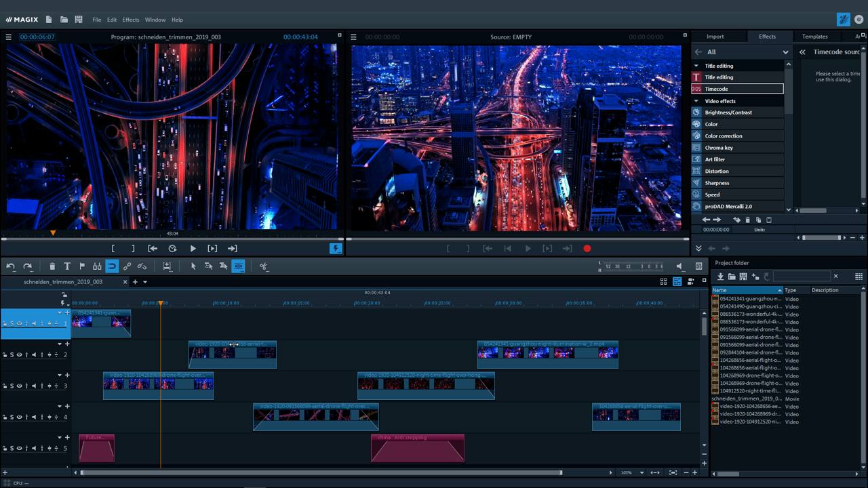
Task: Undo the last action in timeline toolbar
Action: (x=11, y=266)
